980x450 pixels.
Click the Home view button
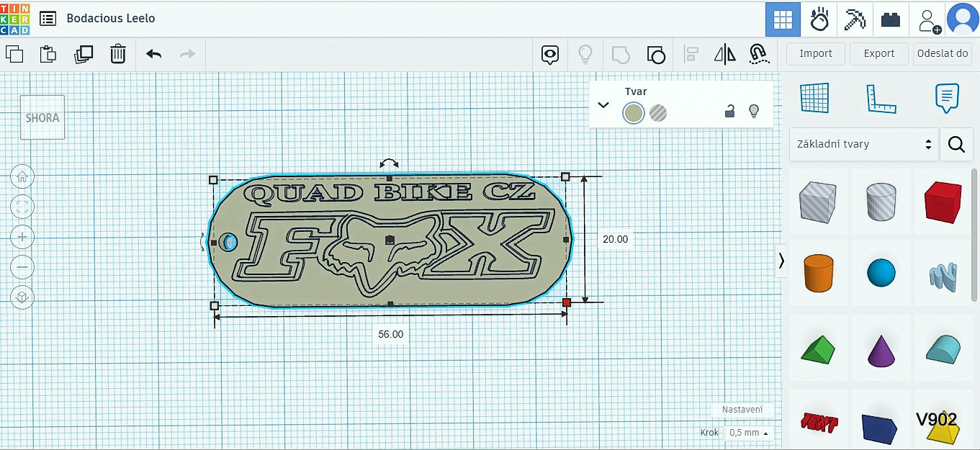click(x=22, y=176)
